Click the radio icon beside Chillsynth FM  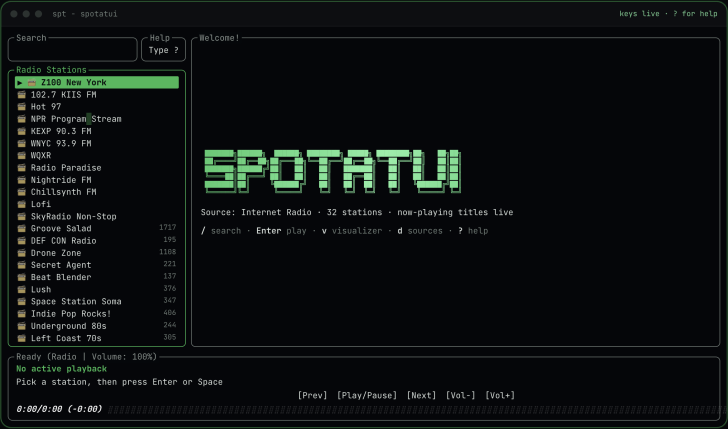(x=21, y=192)
